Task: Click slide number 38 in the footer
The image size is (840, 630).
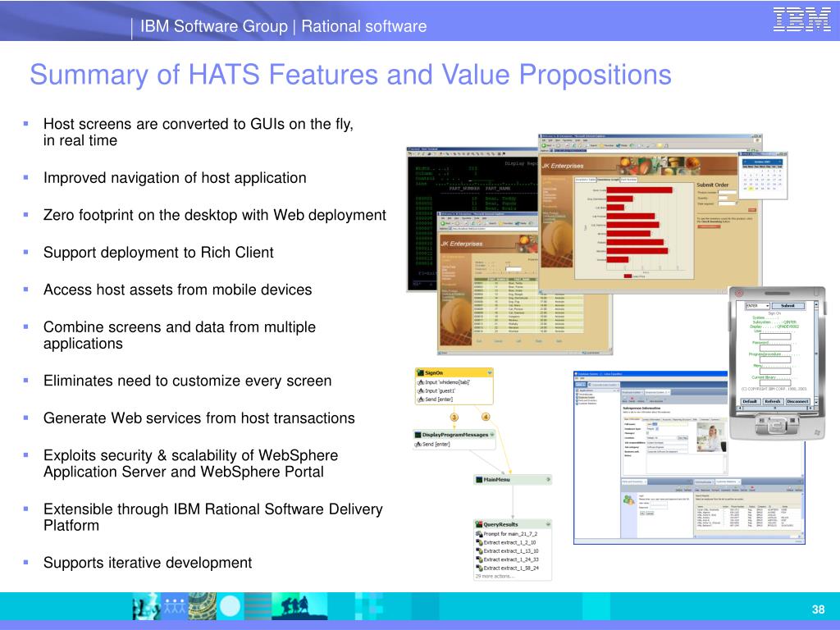Action: 818,609
